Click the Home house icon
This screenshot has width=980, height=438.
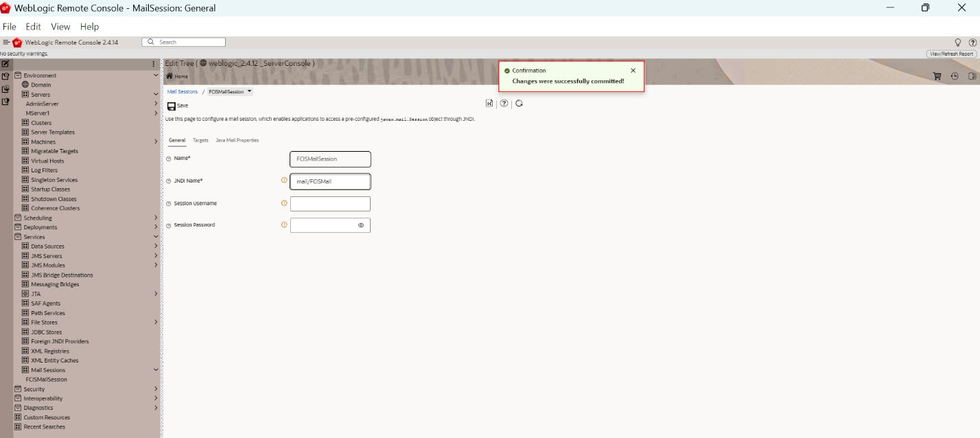coord(170,76)
